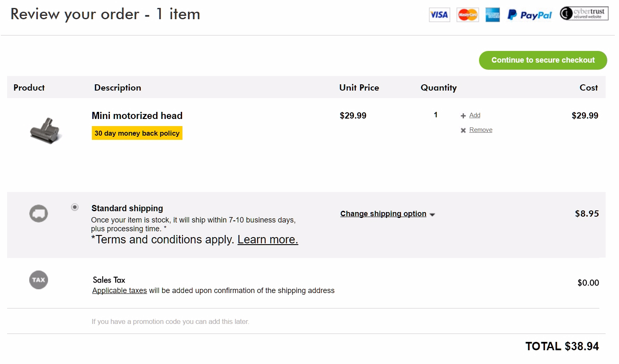Viewport: 619px width, 364px height.
Task: Select the Standard shipping radio button
Action: [75, 207]
